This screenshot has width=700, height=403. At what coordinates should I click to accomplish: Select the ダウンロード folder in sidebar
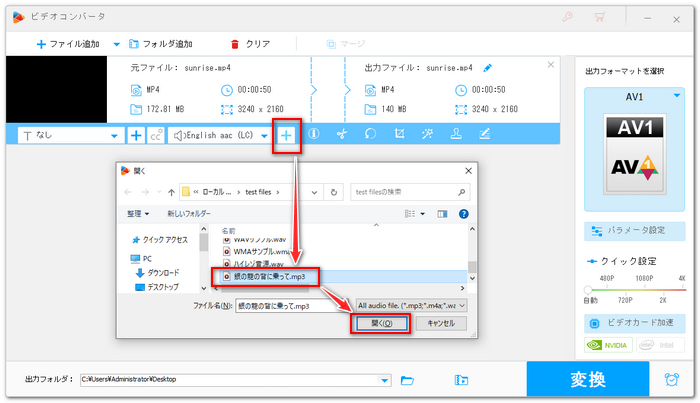pos(165,272)
